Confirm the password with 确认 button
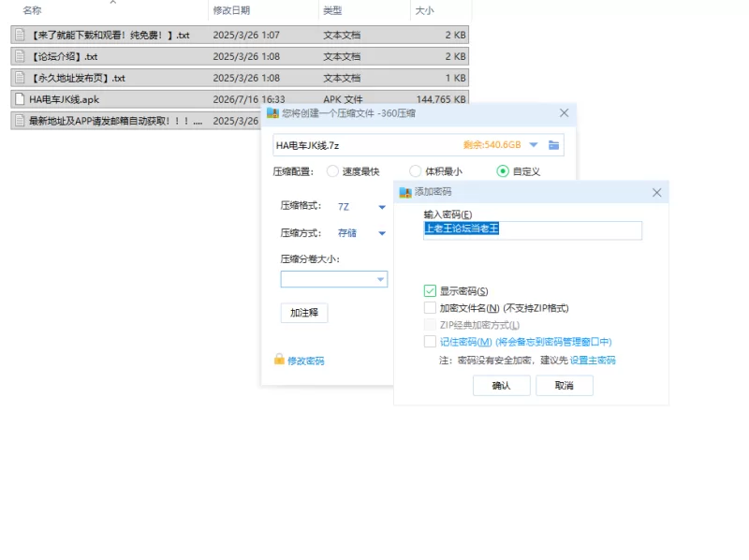This screenshot has width=749, height=560. (502, 386)
